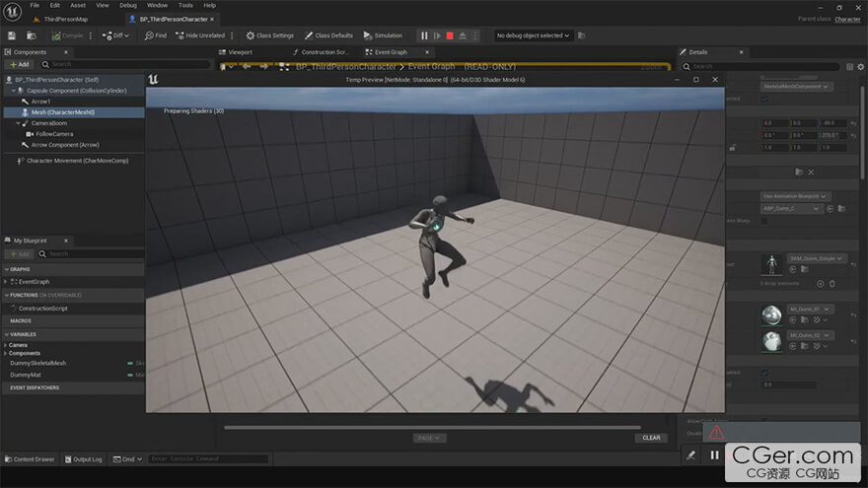Open the Asset menu

coord(78,5)
